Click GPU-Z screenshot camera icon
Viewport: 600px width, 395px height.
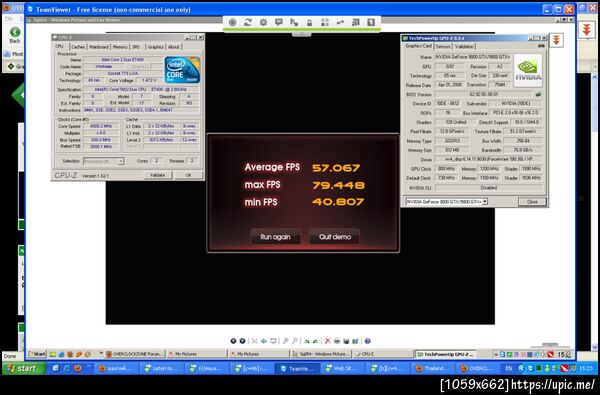tap(541, 46)
